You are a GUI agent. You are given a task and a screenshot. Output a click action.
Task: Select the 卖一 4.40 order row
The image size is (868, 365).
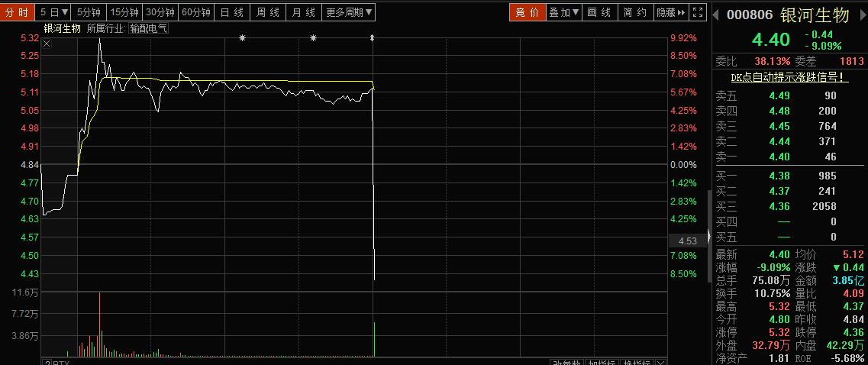coord(789,157)
